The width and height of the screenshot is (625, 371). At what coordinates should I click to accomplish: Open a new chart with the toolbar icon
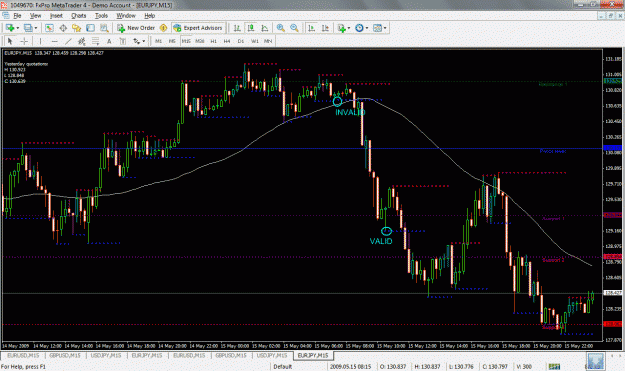coord(10,28)
